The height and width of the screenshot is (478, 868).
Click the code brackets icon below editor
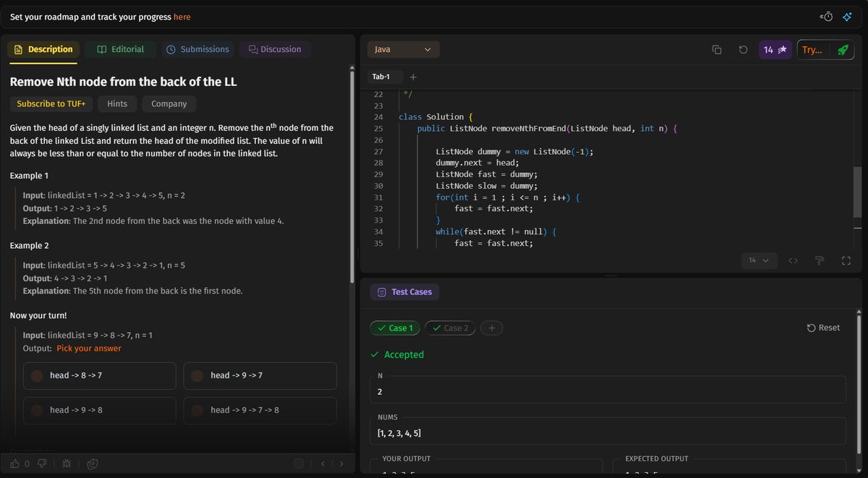point(793,260)
